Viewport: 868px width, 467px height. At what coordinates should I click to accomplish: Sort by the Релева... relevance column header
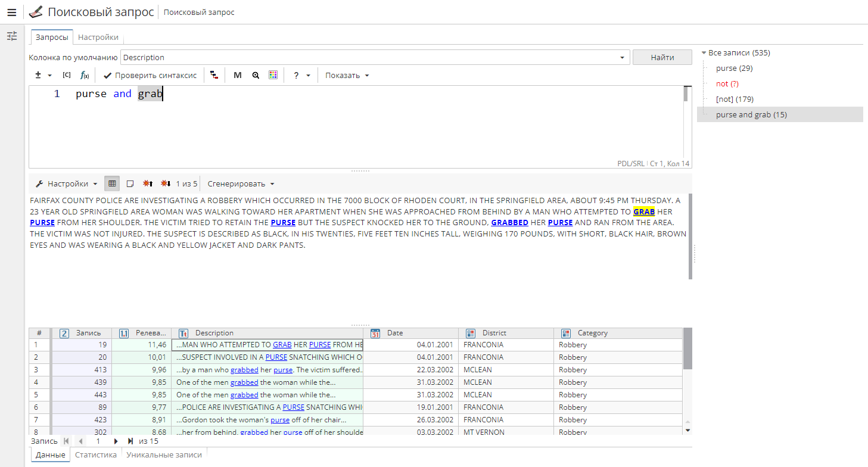[x=141, y=333]
